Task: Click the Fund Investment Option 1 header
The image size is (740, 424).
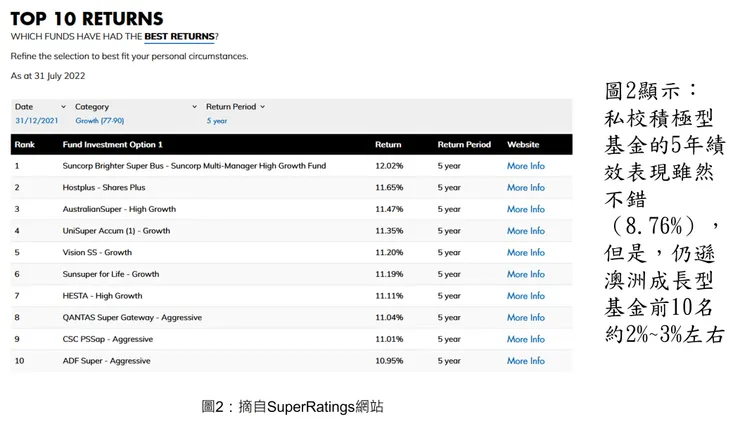Action: (x=112, y=144)
